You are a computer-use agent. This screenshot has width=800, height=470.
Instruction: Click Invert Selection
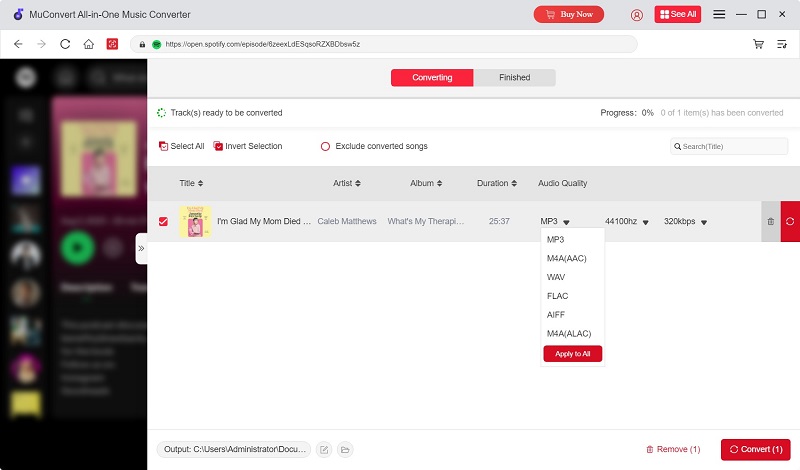247,146
